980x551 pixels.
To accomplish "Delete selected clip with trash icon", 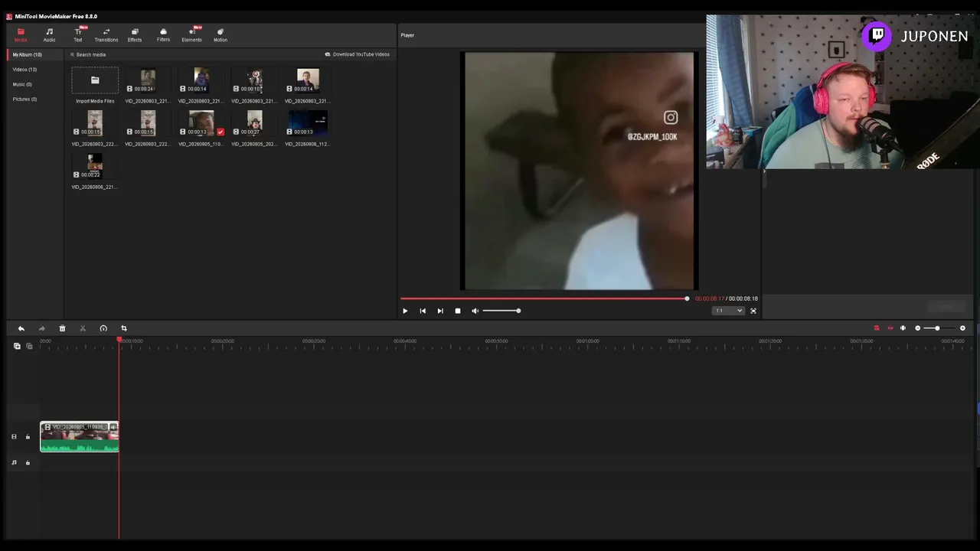I will (x=63, y=328).
